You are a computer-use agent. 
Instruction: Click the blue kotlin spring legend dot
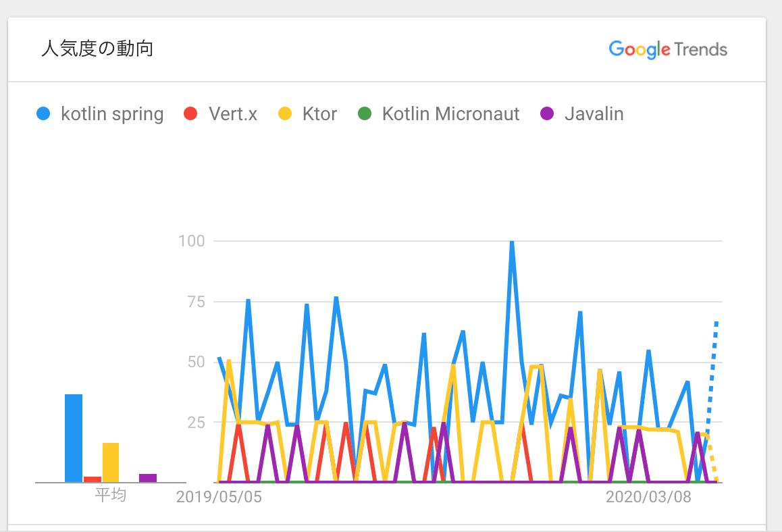44,114
